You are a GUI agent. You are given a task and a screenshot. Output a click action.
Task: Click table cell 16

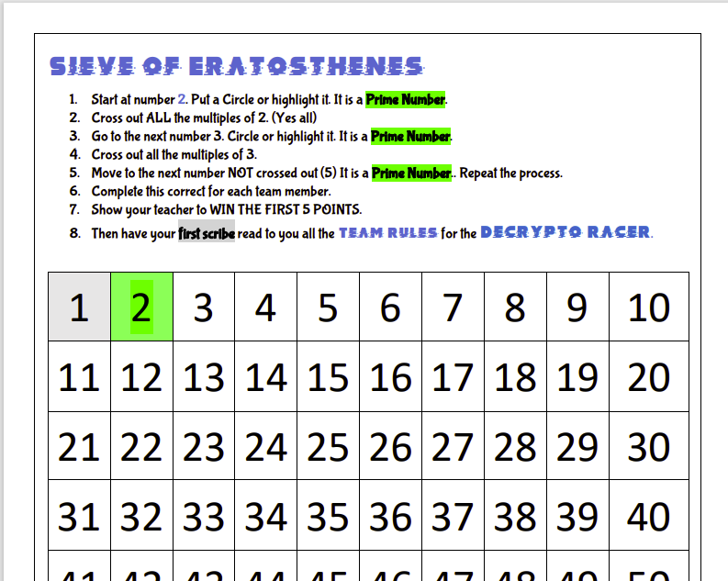coord(390,376)
